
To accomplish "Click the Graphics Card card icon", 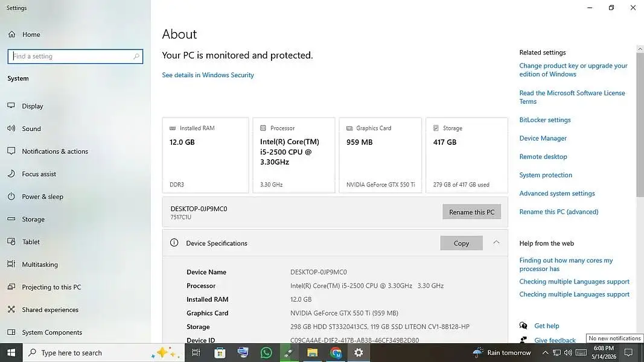I will 349,128.
